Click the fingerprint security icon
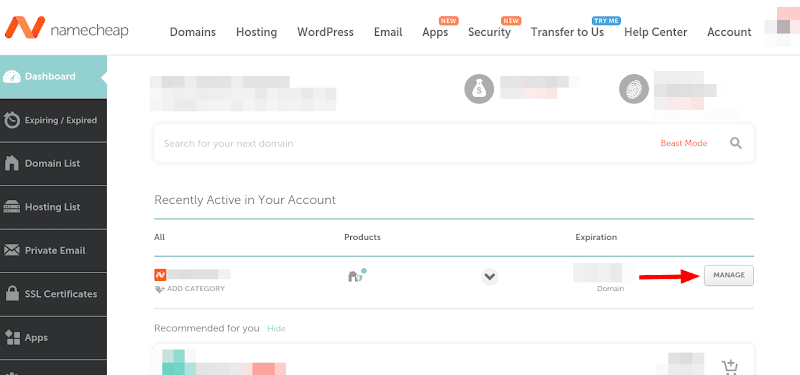Image resolution: width=800 pixels, height=375 pixels. click(634, 89)
